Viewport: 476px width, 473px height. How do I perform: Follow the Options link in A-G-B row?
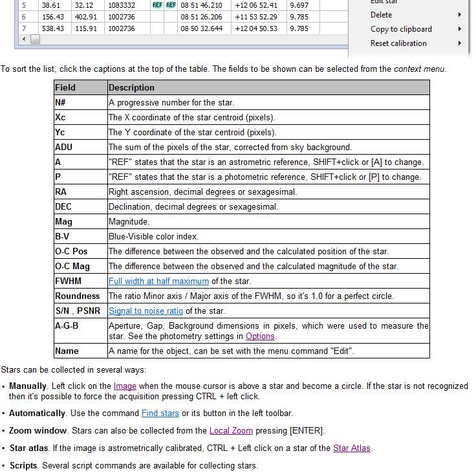260,336
